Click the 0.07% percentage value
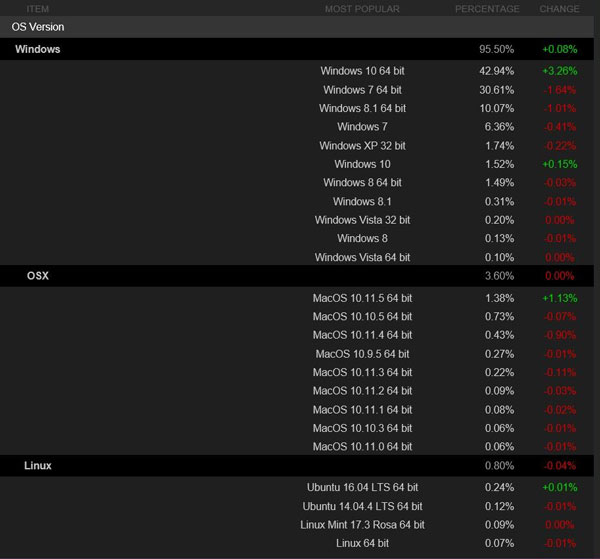Image resolution: width=600 pixels, height=559 pixels. point(499,543)
